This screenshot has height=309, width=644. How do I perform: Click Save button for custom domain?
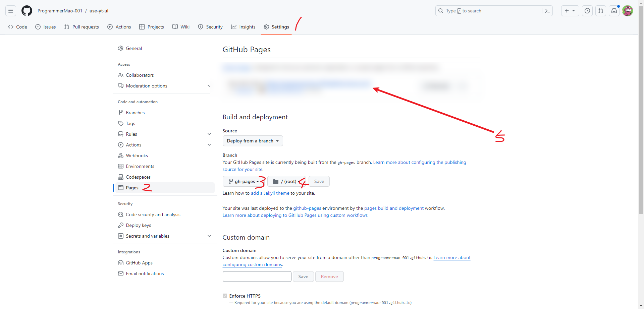click(303, 276)
